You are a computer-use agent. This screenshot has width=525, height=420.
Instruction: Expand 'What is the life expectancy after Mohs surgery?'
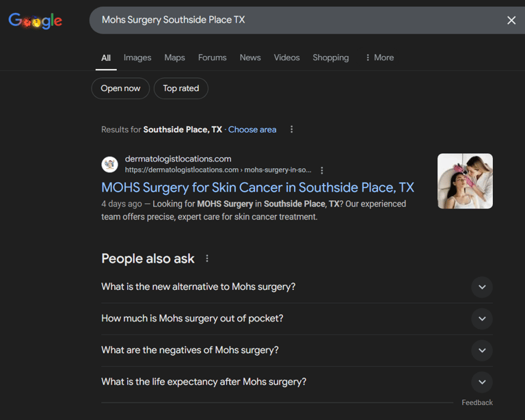point(482,382)
